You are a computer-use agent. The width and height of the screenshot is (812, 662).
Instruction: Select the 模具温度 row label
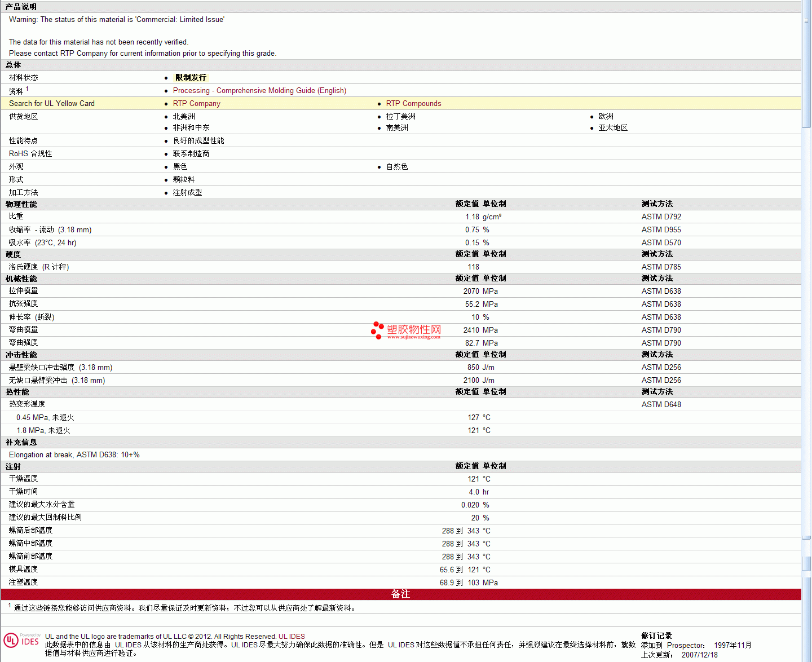[23, 570]
